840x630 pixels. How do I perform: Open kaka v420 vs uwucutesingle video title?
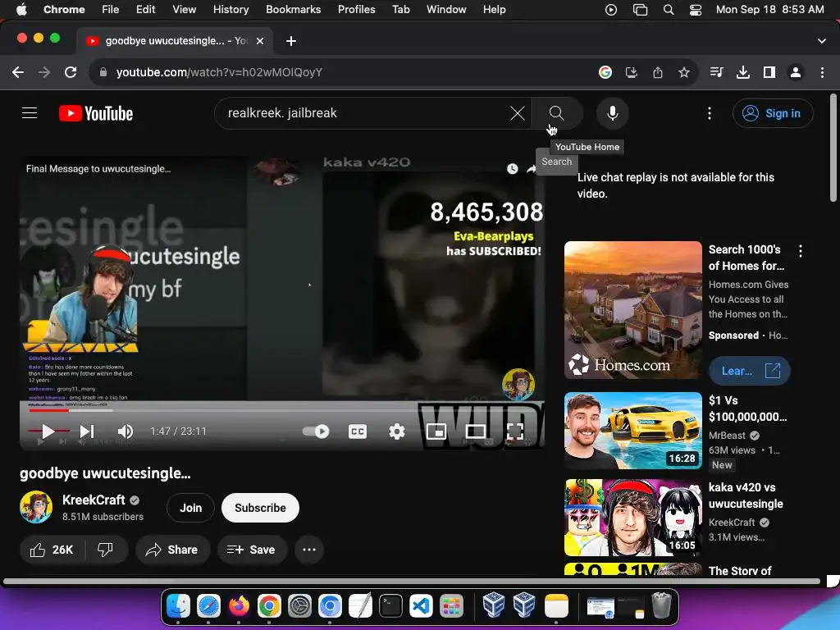tap(746, 495)
